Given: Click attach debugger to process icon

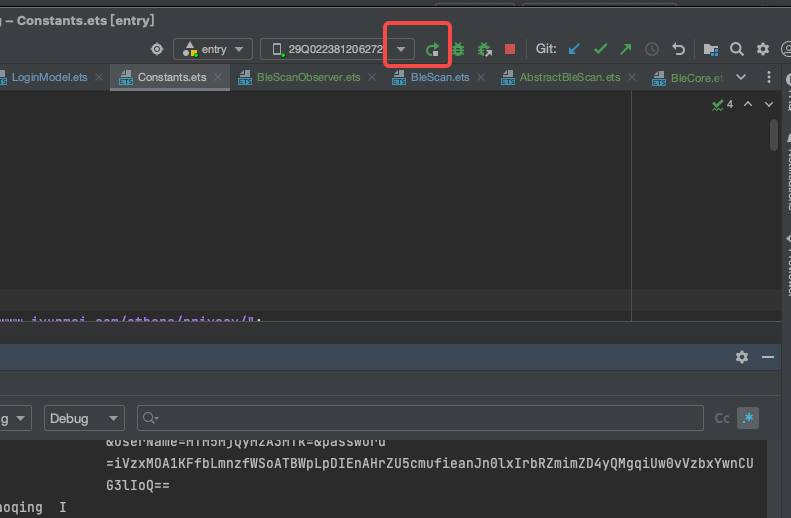Looking at the screenshot, I should coord(484,49).
